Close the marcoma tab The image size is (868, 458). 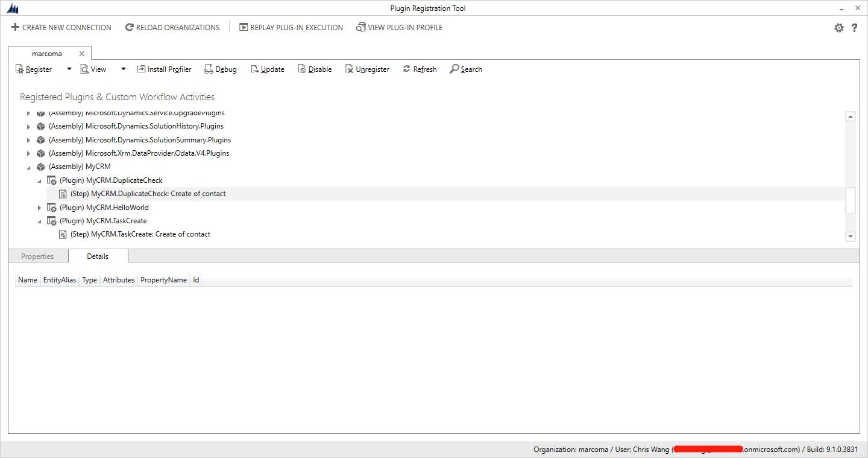82,54
